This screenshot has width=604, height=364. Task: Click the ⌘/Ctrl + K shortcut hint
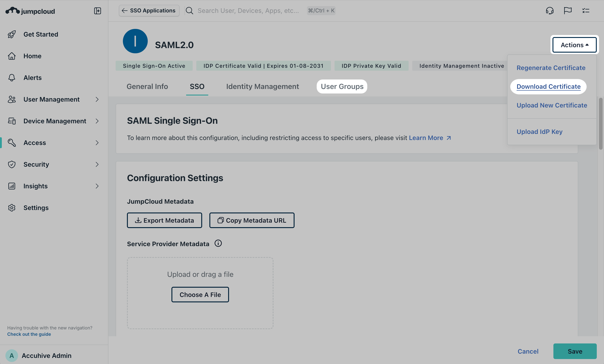321,11
